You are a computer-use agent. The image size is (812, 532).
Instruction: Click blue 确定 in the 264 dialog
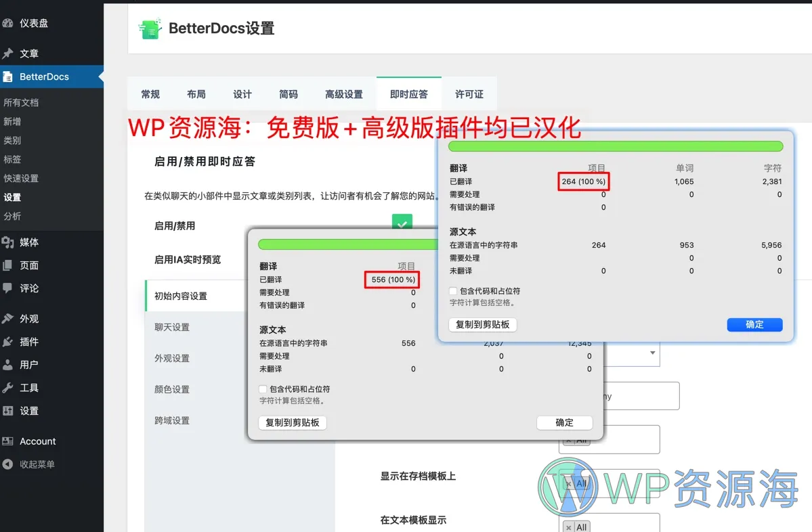pyautogui.click(x=754, y=324)
